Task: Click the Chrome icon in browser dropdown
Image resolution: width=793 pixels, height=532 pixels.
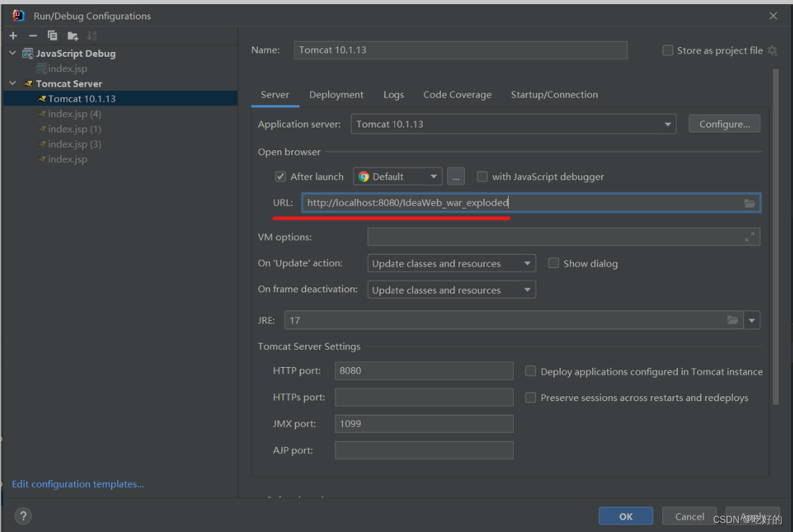Action: (364, 177)
